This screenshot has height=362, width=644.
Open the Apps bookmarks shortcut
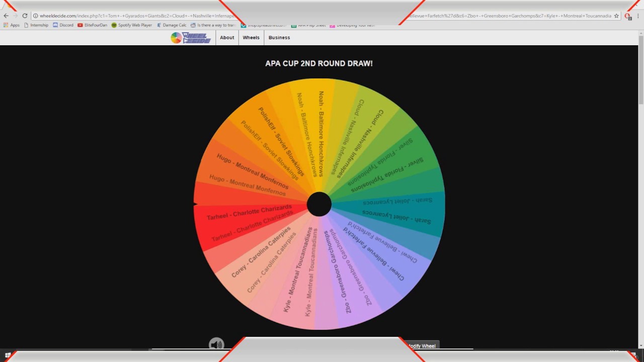click(12, 25)
